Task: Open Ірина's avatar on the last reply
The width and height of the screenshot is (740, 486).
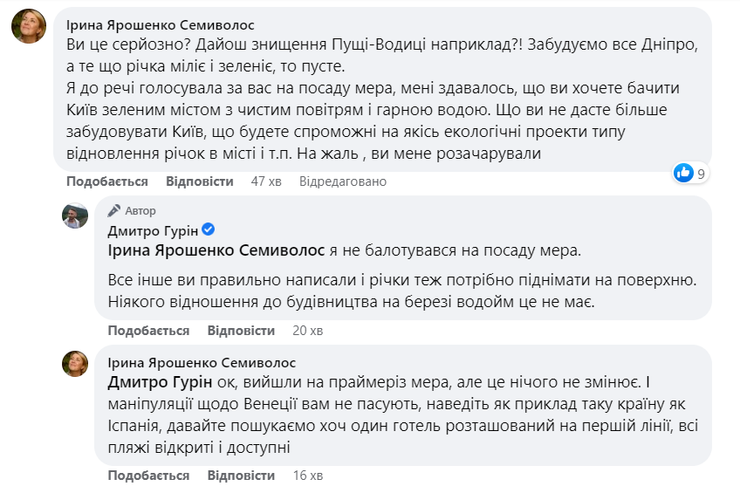Action: pyautogui.click(x=75, y=364)
